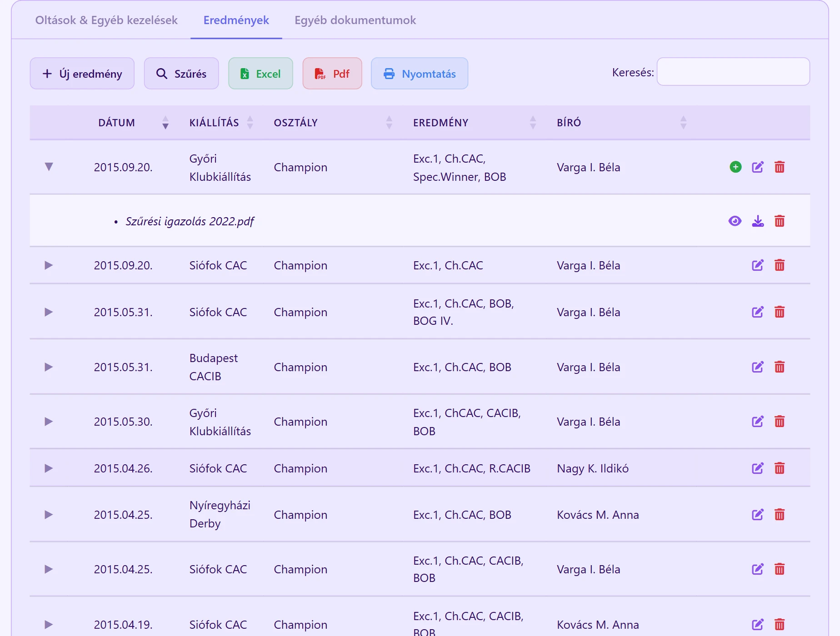Export results to Pdf
Viewport: 840px width, 636px height.
click(332, 74)
